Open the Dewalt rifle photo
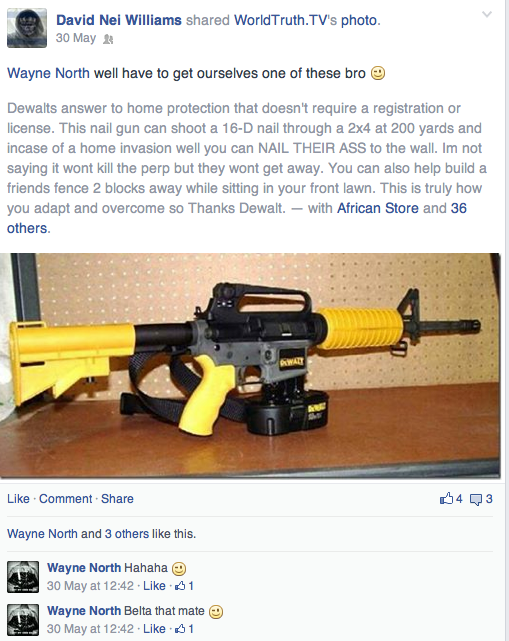The image size is (509, 641). coord(250,365)
